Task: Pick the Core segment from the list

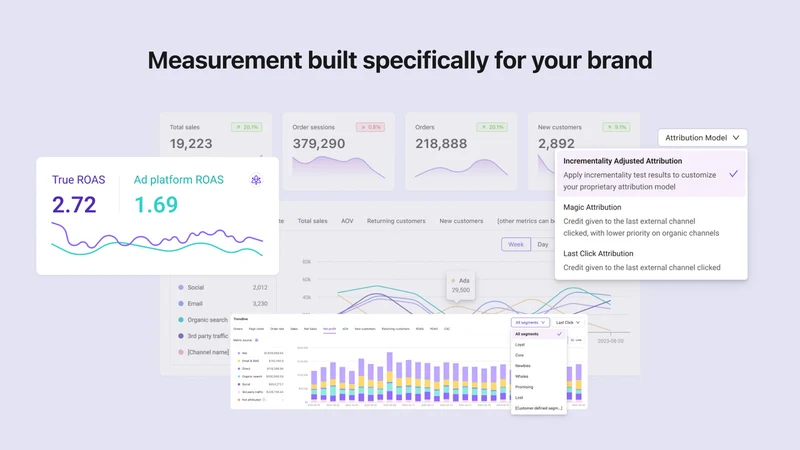Action: (538, 355)
